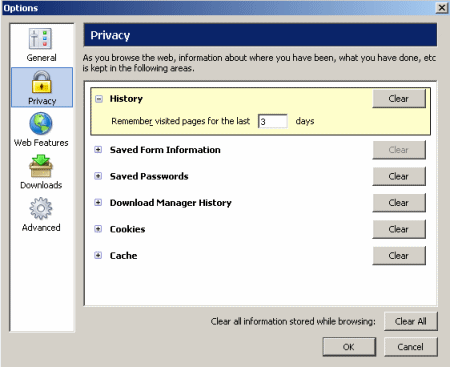Click the General category label
This screenshot has width=450, height=367.
pyautogui.click(x=41, y=58)
